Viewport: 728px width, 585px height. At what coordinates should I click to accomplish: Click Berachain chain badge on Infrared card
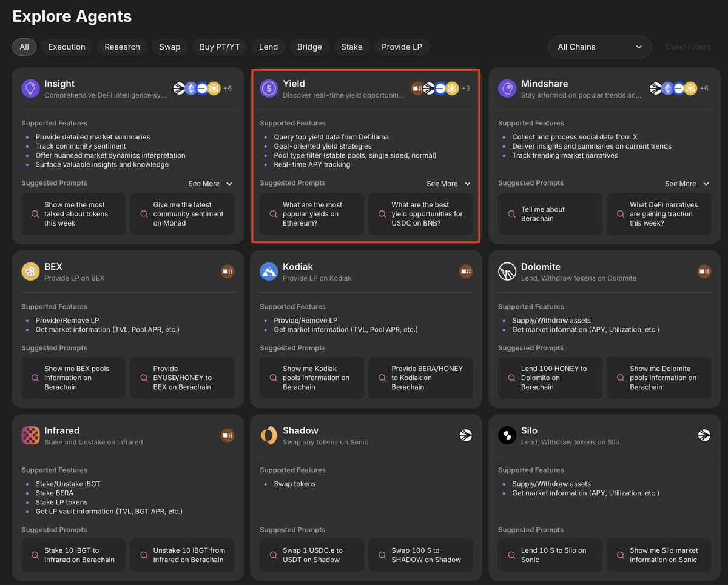click(227, 435)
